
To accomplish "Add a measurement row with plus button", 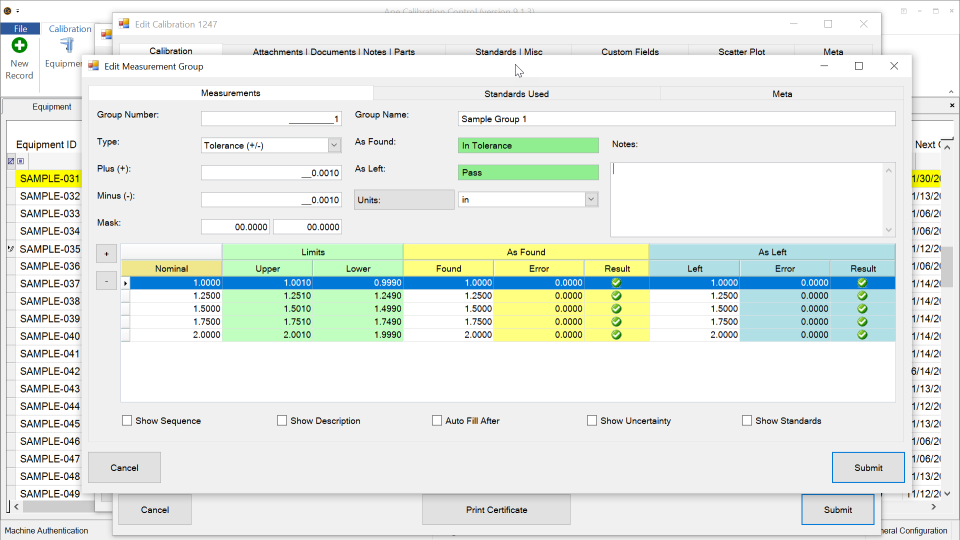I will [x=107, y=253].
